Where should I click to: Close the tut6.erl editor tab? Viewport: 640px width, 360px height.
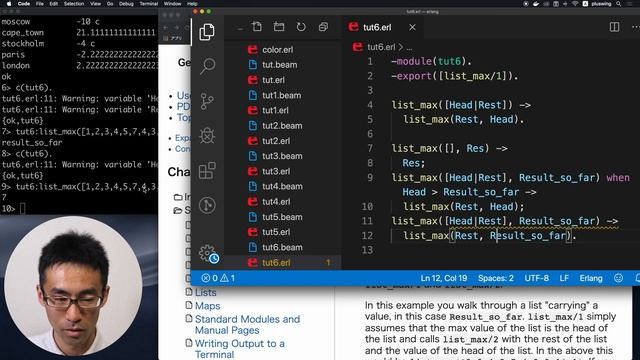413,27
